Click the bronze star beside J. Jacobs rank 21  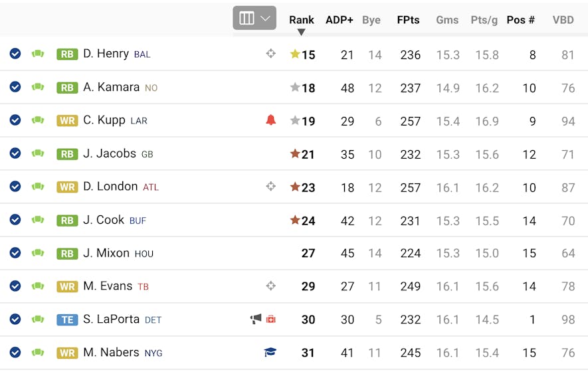(295, 153)
